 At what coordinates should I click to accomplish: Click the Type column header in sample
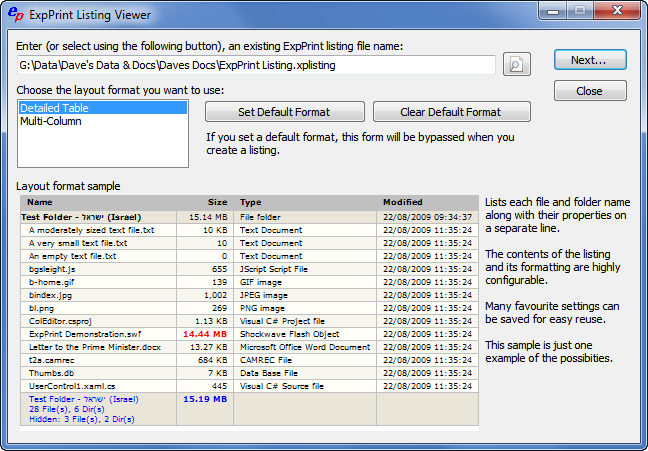coord(250,202)
